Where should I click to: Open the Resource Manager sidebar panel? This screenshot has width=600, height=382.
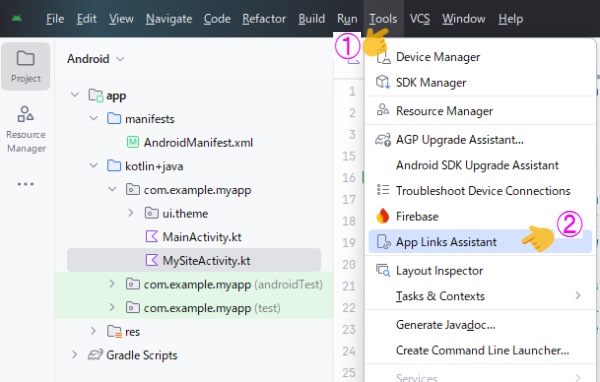[x=26, y=129]
